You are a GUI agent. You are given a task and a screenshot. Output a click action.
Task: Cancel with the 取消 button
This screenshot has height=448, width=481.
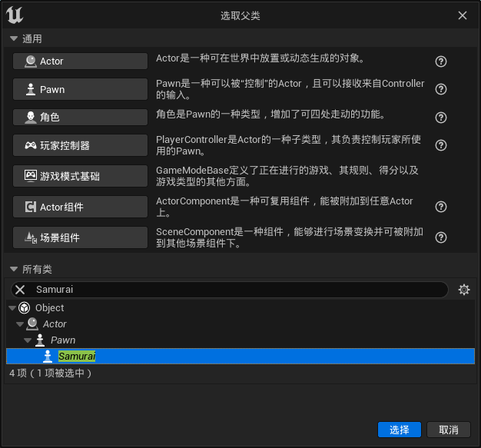pos(449,430)
